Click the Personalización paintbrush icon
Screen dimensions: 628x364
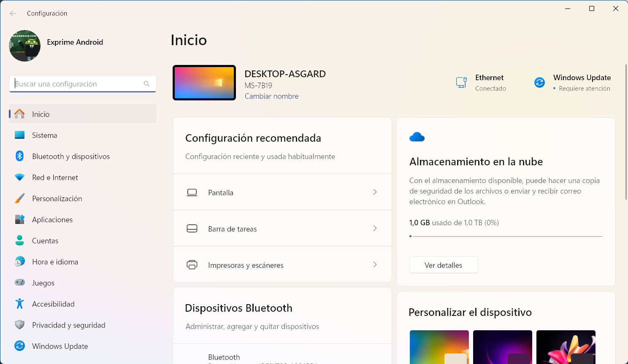(19, 199)
